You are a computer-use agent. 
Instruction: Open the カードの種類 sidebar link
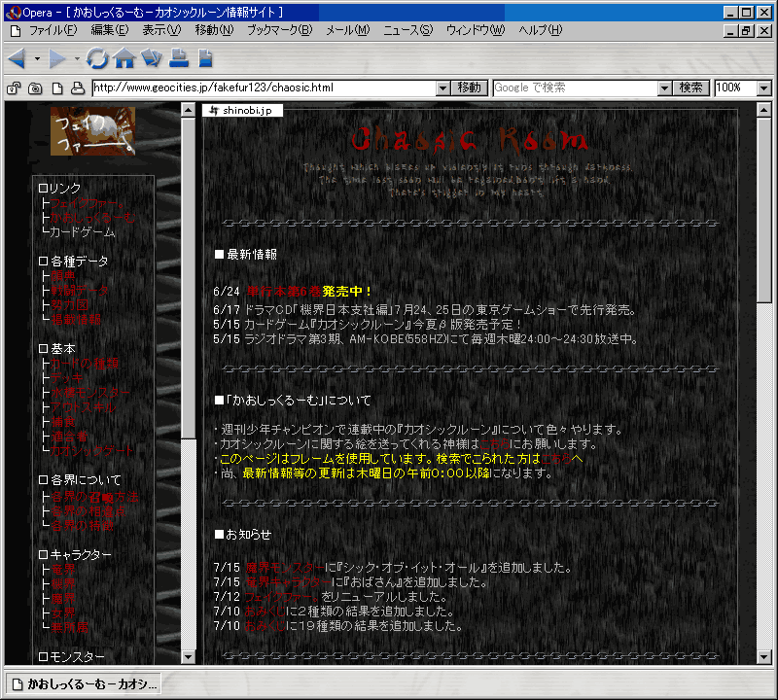(x=85, y=364)
